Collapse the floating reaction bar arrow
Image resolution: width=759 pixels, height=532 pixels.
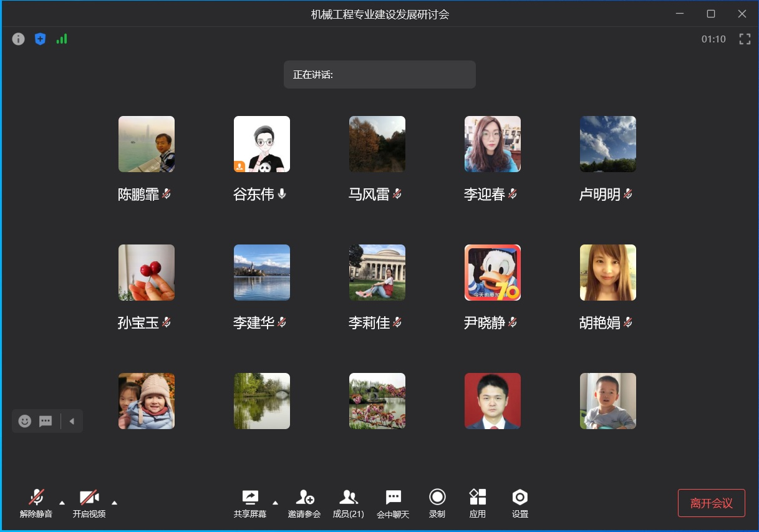tap(72, 421)
